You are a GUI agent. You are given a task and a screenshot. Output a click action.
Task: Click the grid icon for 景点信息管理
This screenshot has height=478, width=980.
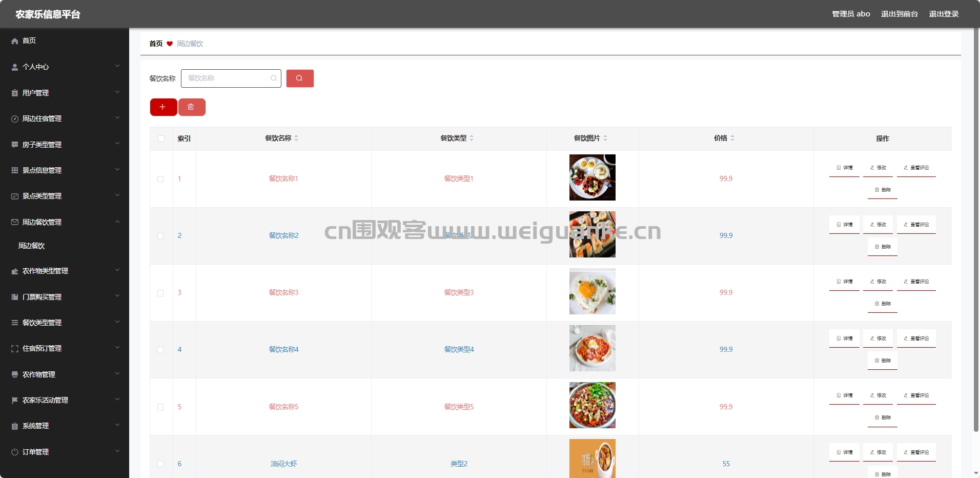pyautogui.click(x=15, y=170)
